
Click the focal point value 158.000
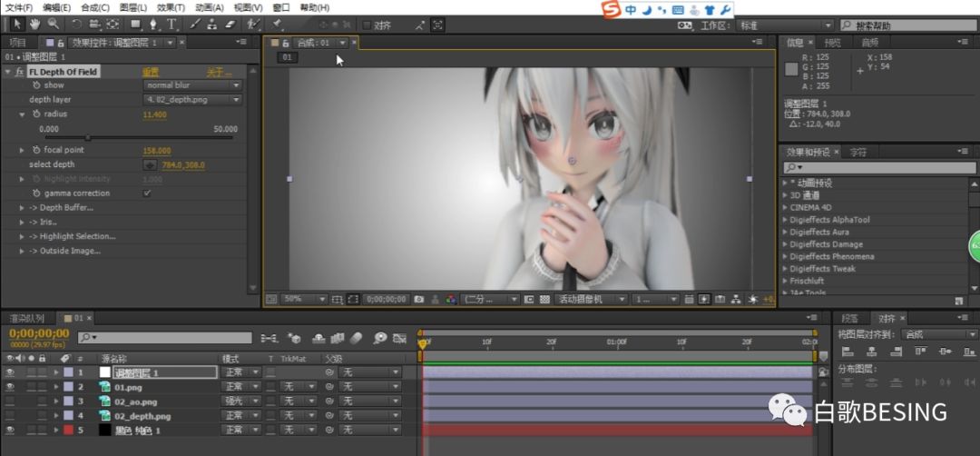pos(157,151)
